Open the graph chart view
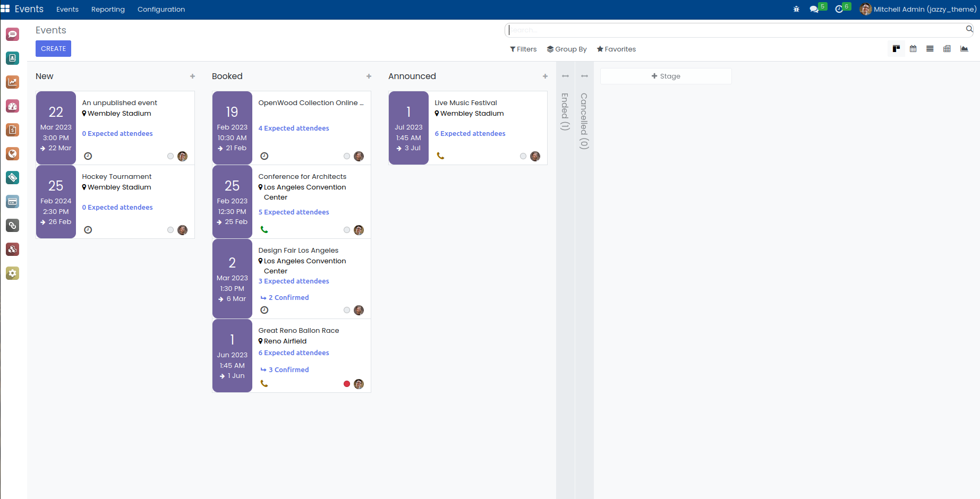Screen dimensions: 980x499 pos(964,49)
